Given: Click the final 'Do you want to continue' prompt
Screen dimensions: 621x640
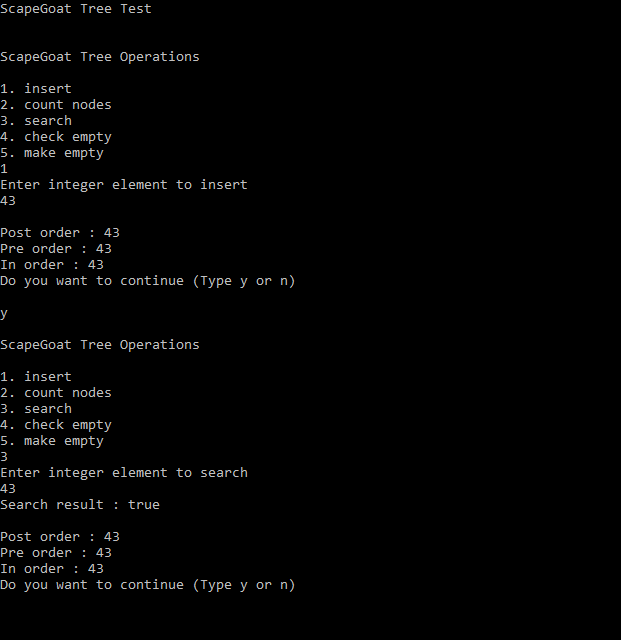Looking at the screenshot, I should [147, 585].
